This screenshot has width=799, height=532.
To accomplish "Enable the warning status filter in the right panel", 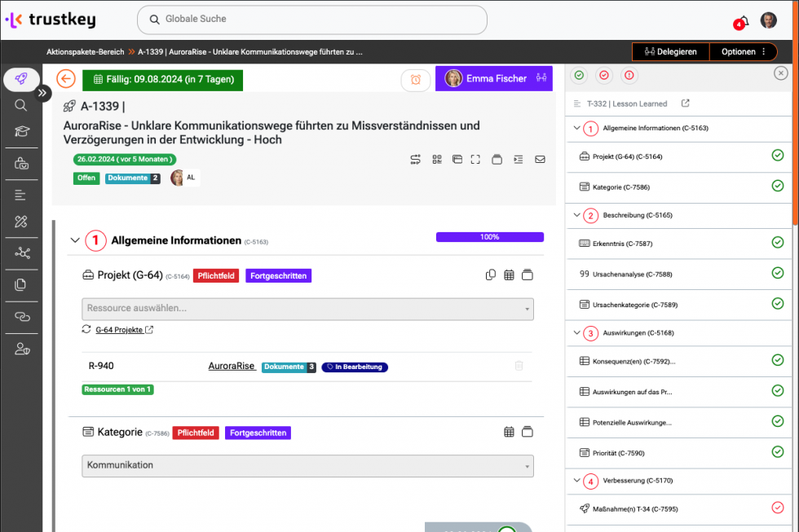I will click(629, 75).
